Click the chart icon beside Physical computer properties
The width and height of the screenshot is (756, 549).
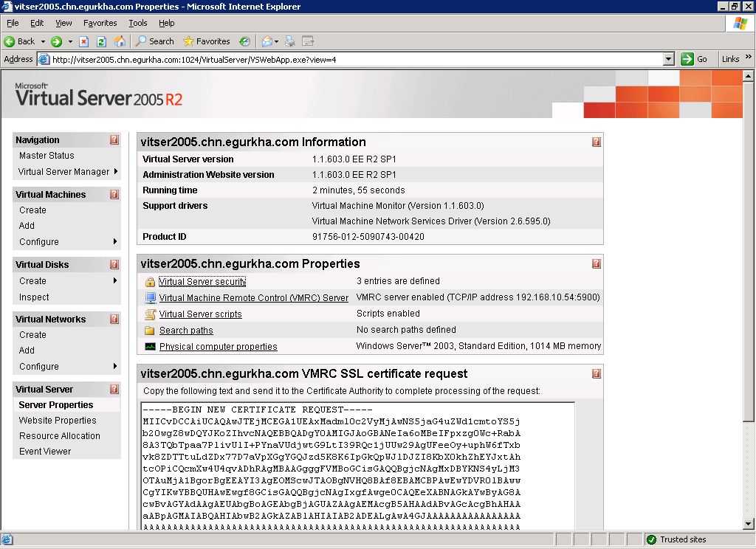click(x=151, y=347)
